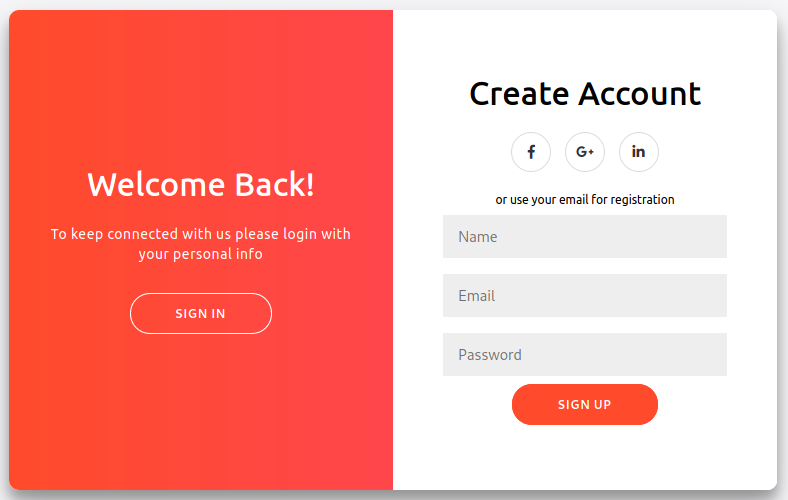Image resolution: width=788 pixels, height=500 pixels.
Task: Register using your Facebook account
Action: click(531, 152)
